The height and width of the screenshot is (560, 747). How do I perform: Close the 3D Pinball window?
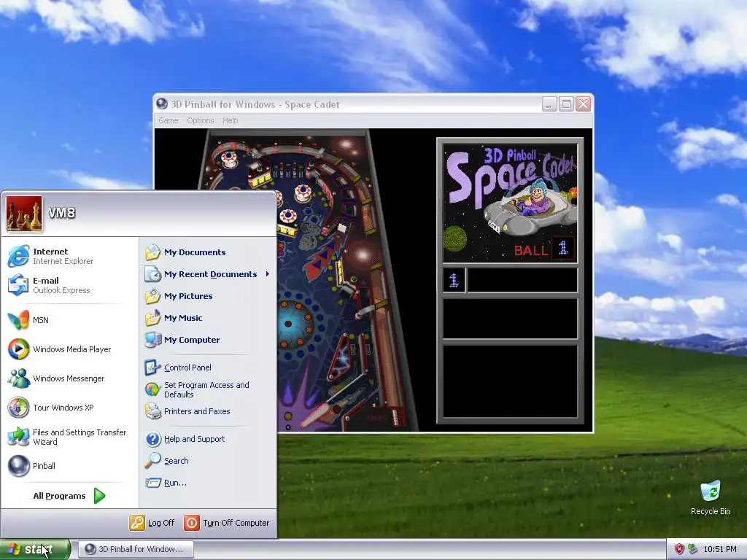[x=583, y=104]
